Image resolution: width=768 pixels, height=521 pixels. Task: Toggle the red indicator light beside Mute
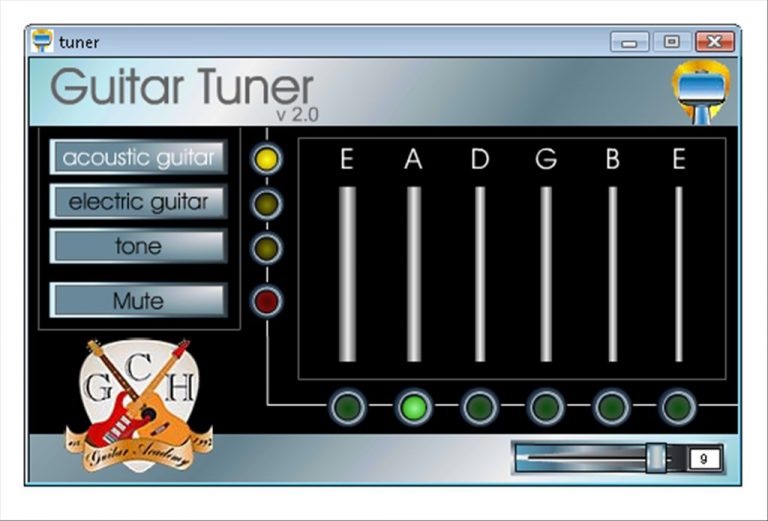(x=267, y=301)
